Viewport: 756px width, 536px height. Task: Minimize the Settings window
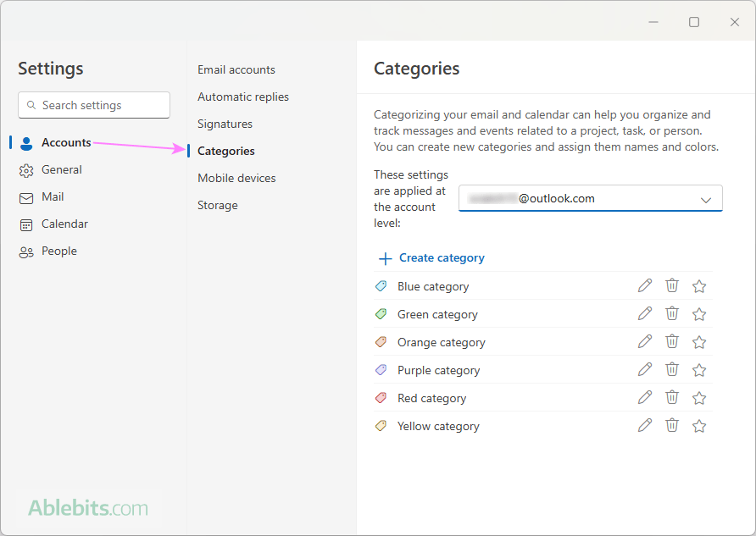[653, 22]
